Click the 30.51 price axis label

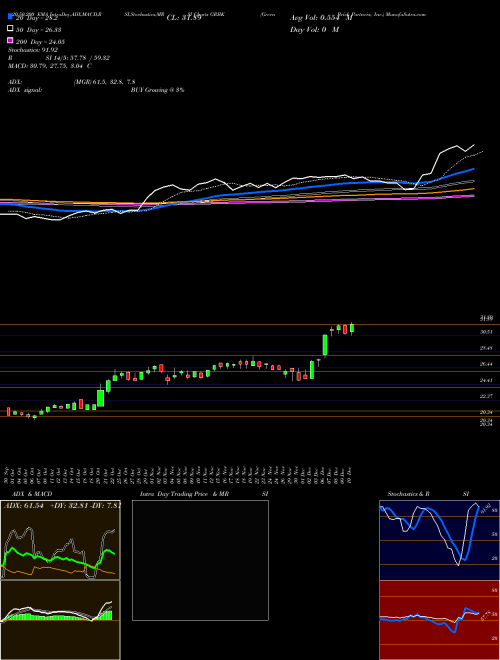pyautogui.click(x=487, y=332)
